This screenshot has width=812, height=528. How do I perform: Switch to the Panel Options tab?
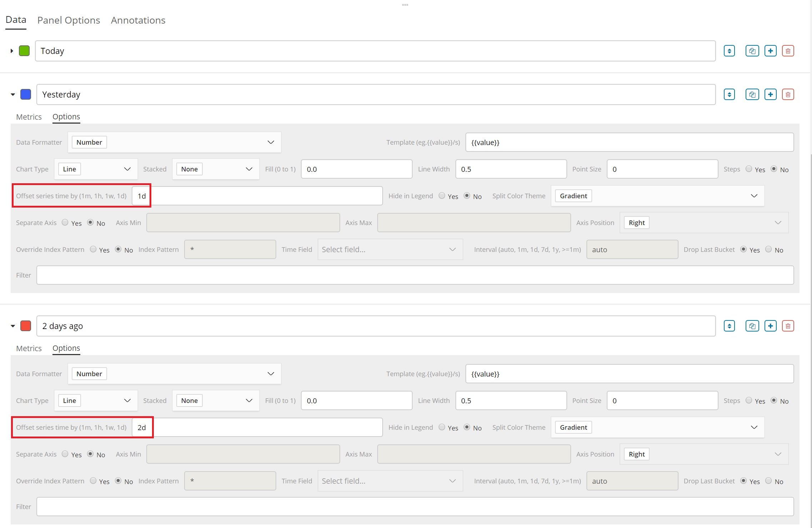coord(69,20)
